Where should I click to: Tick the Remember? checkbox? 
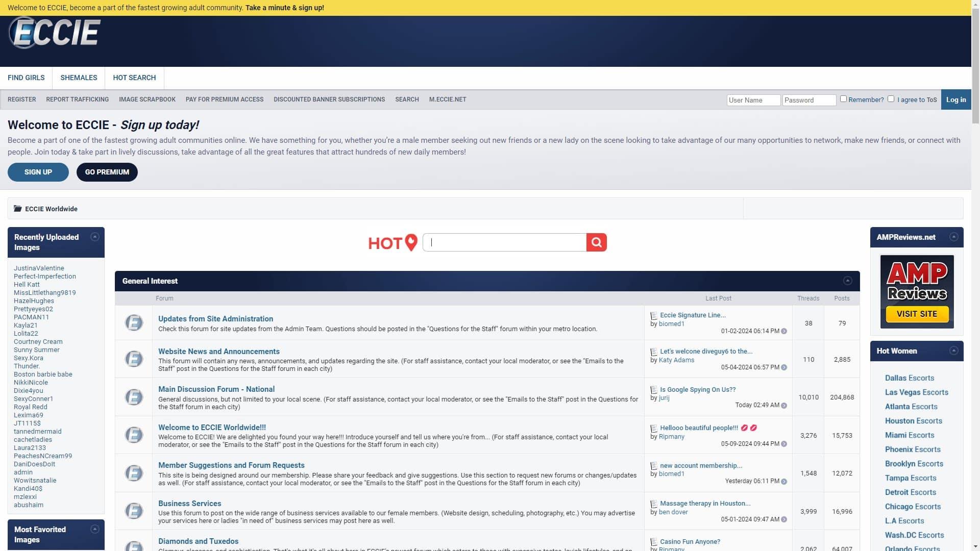(843, 99)
